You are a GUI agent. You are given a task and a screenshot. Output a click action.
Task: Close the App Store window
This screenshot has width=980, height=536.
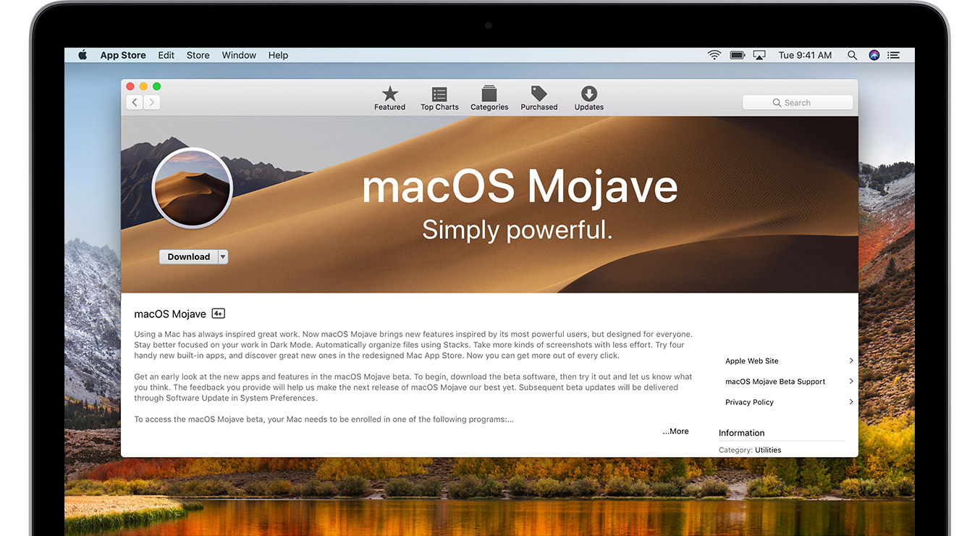[x=130, y=86]
